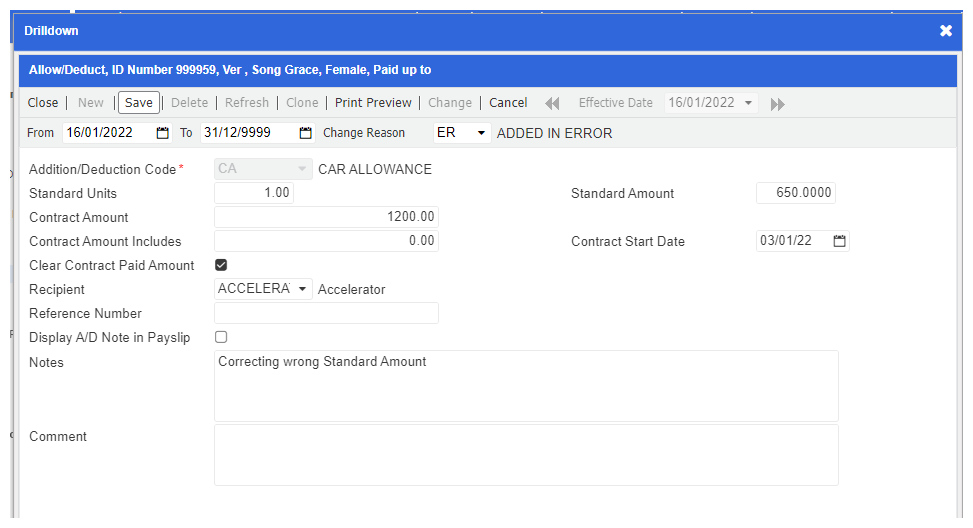Click the Cancel button

(x=508, y=103)
